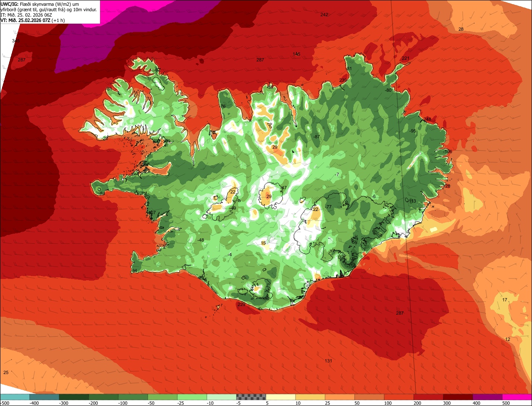Viewport: 532px width, 406px height.
Task: Click the pale yellow 5 to 10 swatch
Action: point(281,396)
